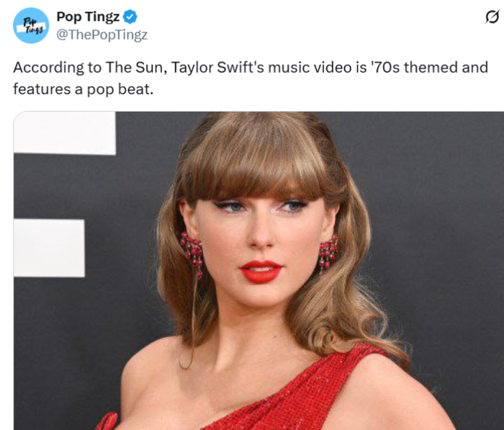
Task: Open the Pop Tingz display name
Action: [x=88, y=17]
